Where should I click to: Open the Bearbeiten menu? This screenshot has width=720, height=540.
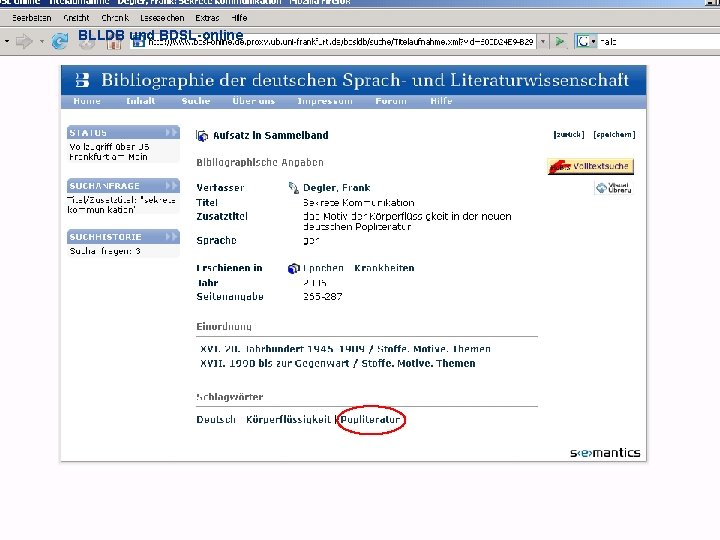coord(32,18)
